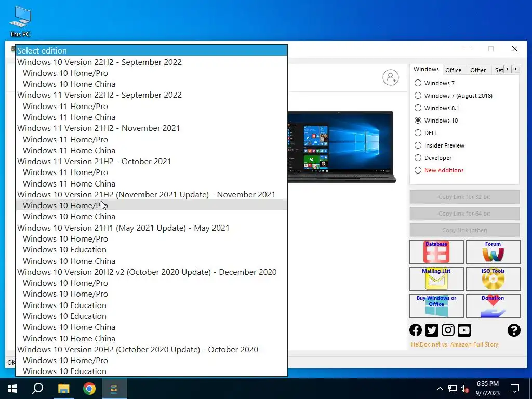Click Windows 10 Version 20H2 October 2020 header

(x=151, y=350)
